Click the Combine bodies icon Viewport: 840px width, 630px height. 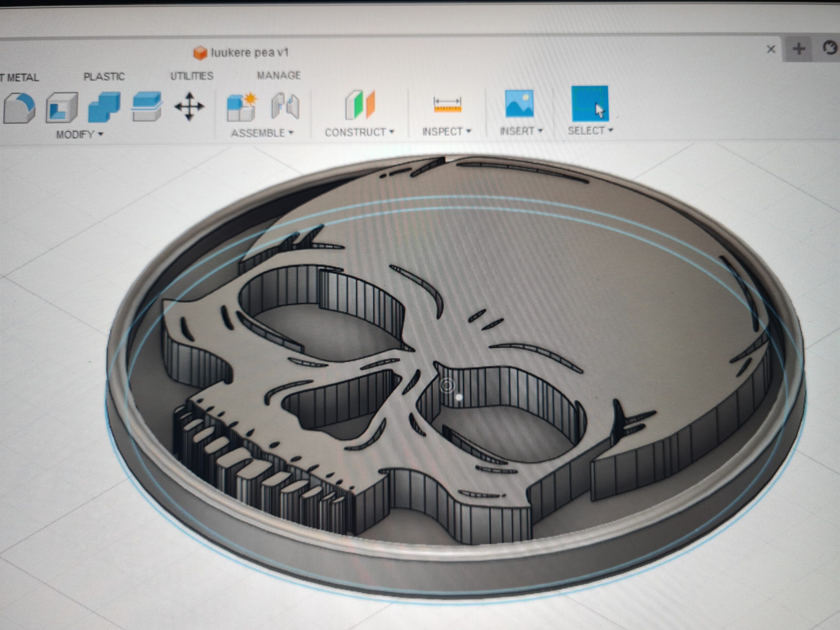(x=104, y=107)
